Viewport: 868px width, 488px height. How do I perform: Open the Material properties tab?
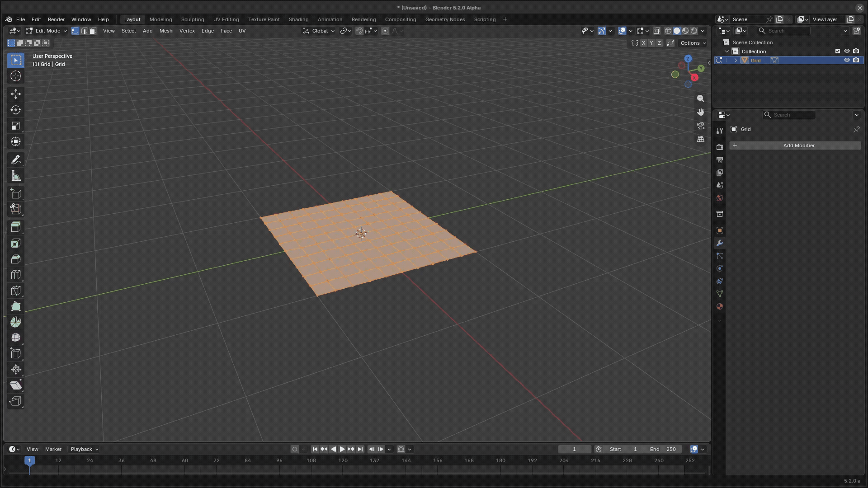[x=720, y=306]
